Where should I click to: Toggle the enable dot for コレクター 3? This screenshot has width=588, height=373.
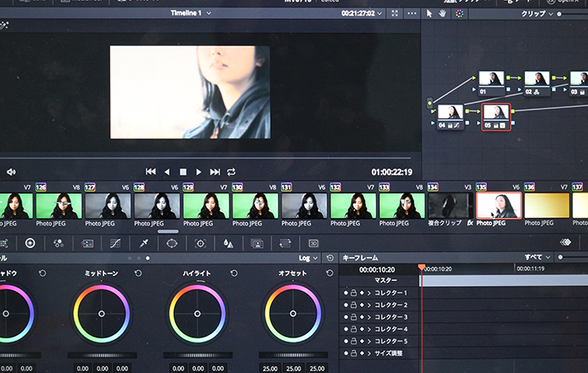[345, 317]
